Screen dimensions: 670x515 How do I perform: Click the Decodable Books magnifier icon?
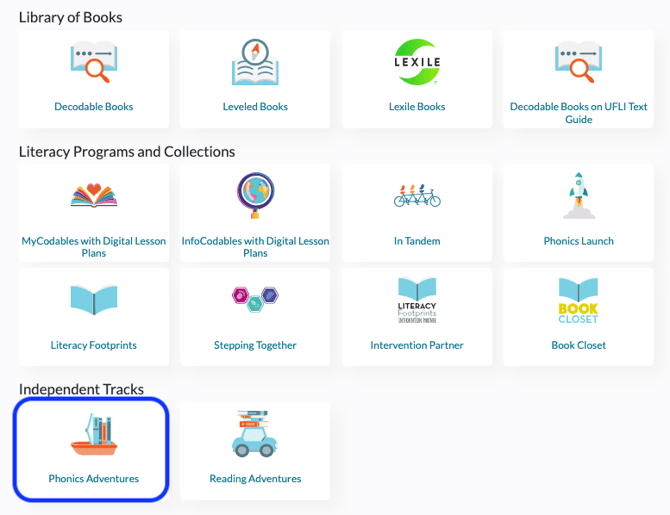click(93, 62)
